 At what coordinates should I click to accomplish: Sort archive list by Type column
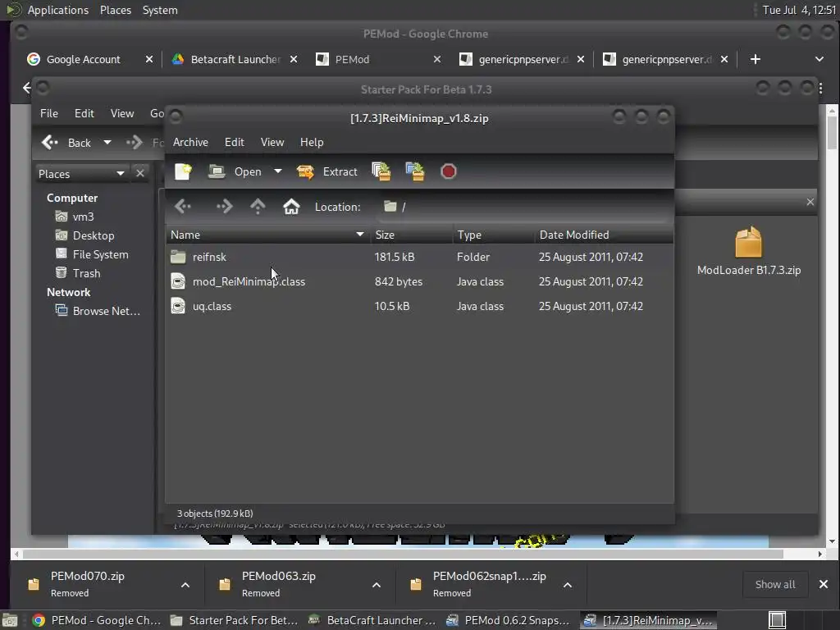[x=493, y=235]
